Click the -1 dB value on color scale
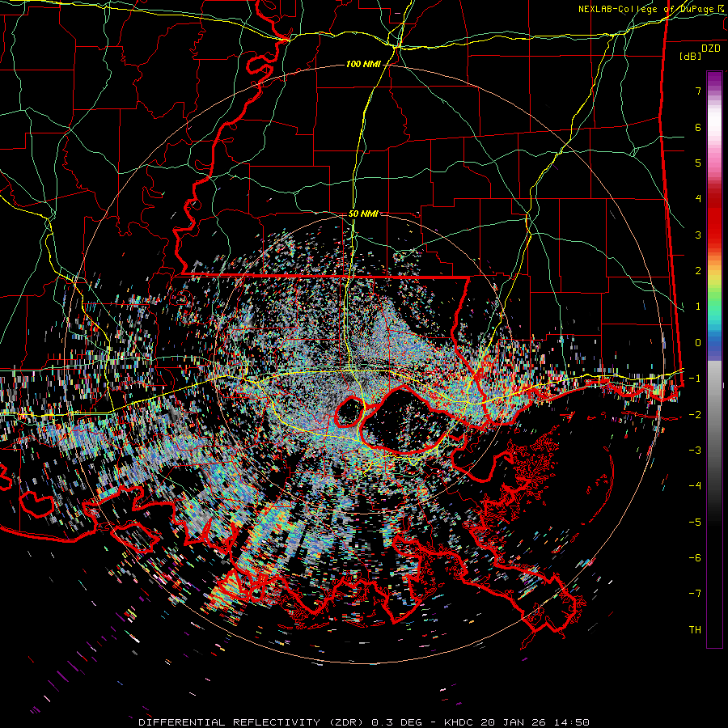Viewport: 728px width, 728px height. tap(695, 379)
